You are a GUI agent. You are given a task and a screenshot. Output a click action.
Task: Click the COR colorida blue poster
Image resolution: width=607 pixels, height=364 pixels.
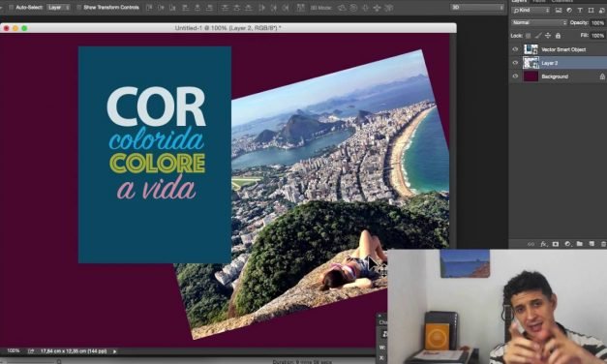coord(155,155)
